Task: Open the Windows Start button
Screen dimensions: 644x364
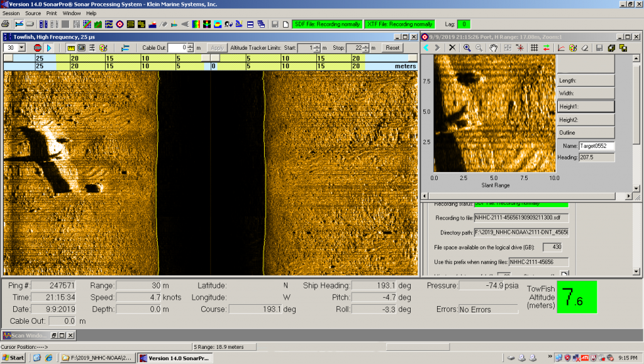Action: click(x=13, y=358)
